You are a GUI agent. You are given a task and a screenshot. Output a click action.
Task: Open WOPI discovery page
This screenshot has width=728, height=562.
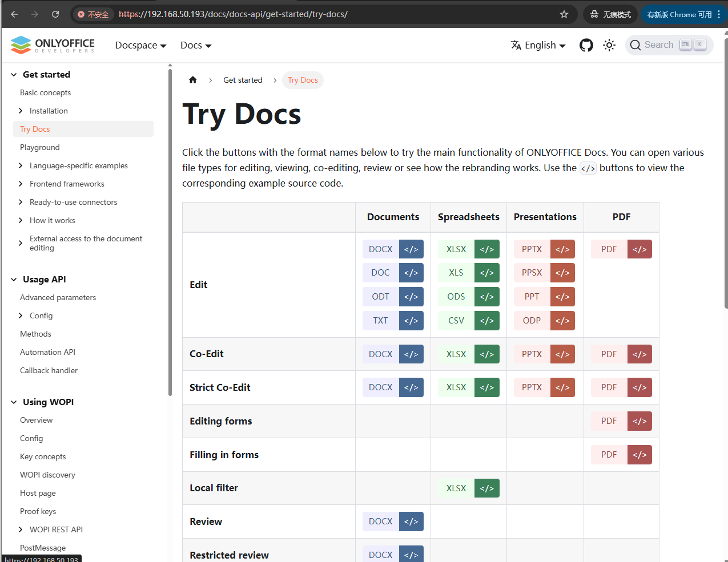pyautogui.click(x=47, y=475)
